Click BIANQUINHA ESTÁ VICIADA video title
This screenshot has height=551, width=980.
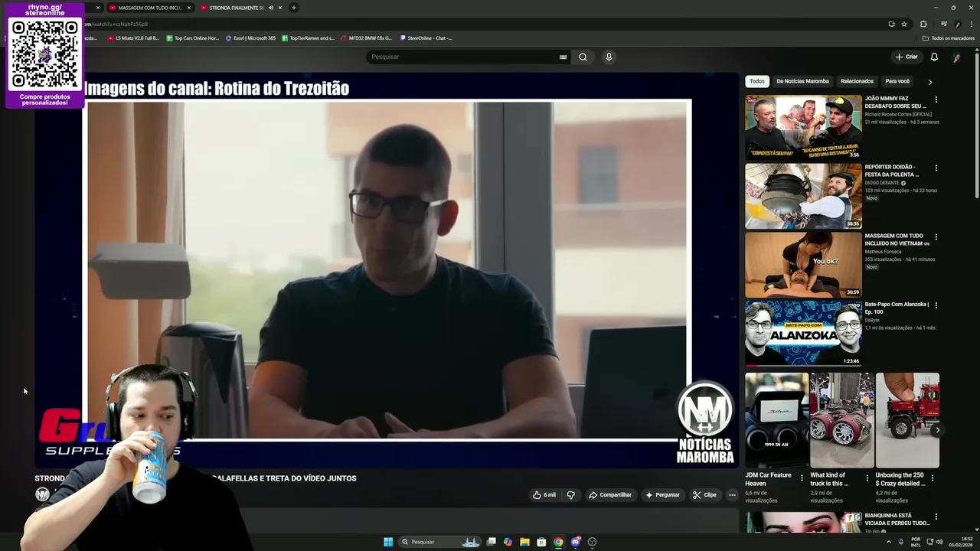[897, 520]
